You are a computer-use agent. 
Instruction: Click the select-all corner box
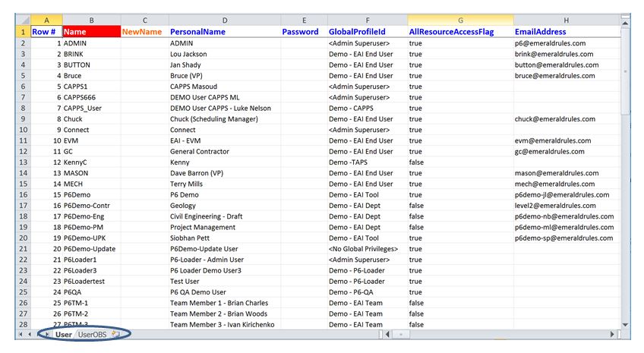(x=22, y=20)
